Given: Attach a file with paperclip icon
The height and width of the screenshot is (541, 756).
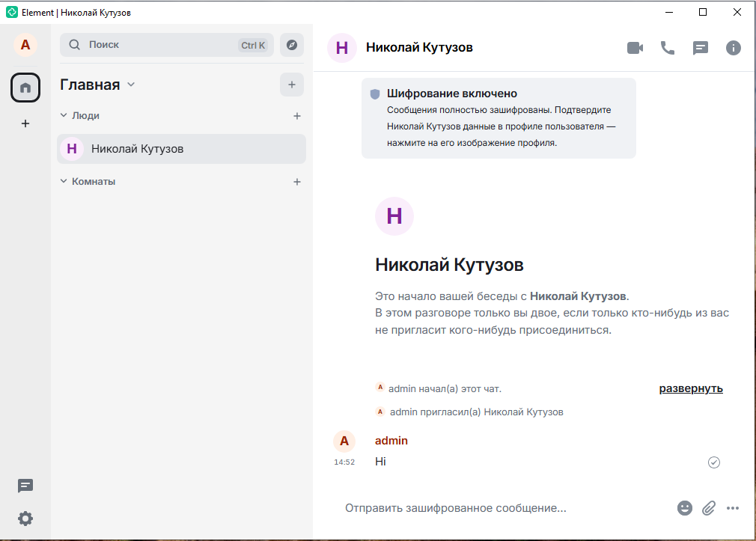Looking at the screenshot, I should point(709,508).
